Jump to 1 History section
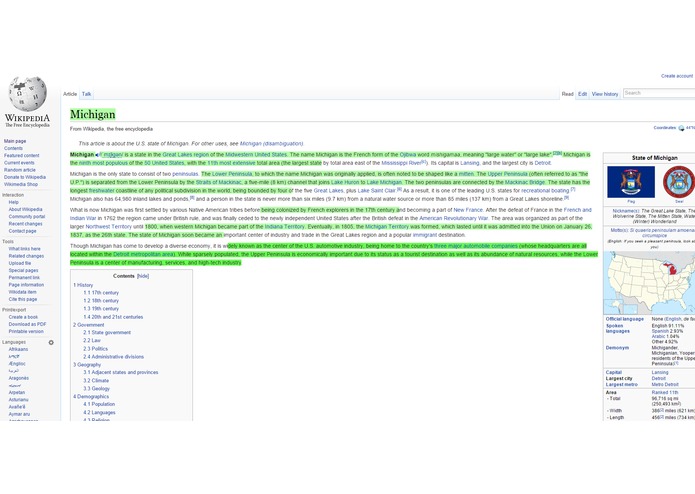695x494 pixels. point(83,285)
